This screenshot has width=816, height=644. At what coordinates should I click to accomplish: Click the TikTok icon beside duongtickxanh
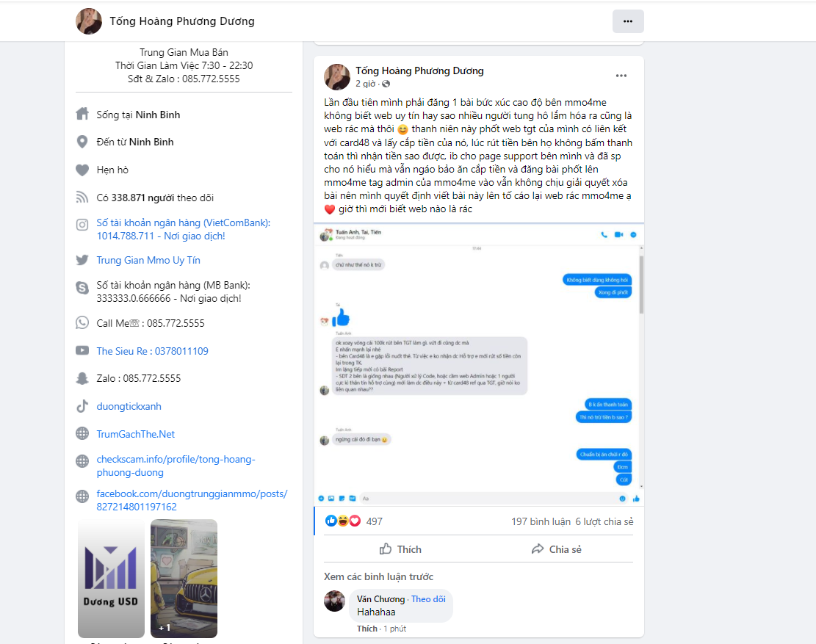[x=82, y=406]
